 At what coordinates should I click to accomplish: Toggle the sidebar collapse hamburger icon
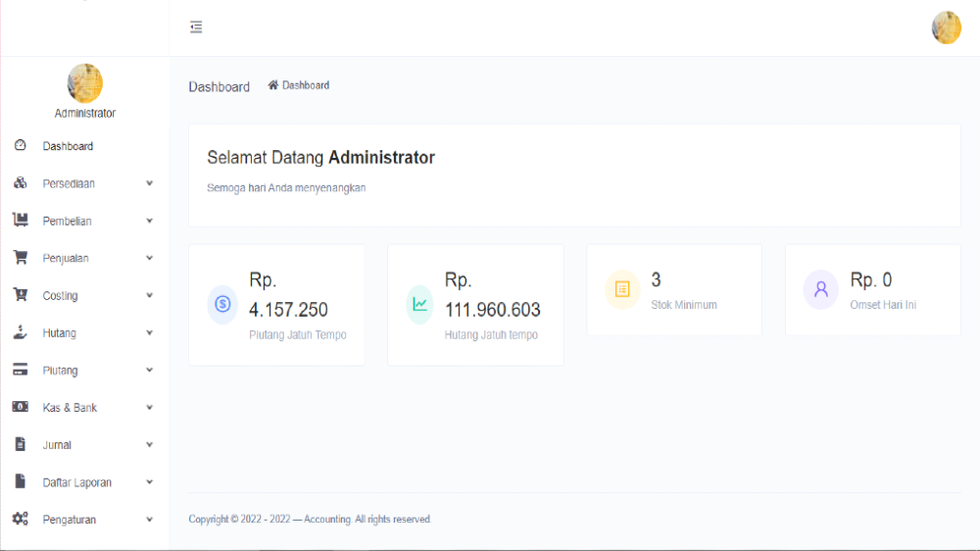(196, 27)
